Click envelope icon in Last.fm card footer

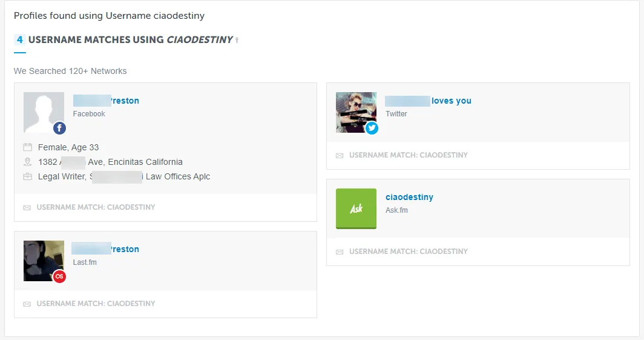pos(27,304)
